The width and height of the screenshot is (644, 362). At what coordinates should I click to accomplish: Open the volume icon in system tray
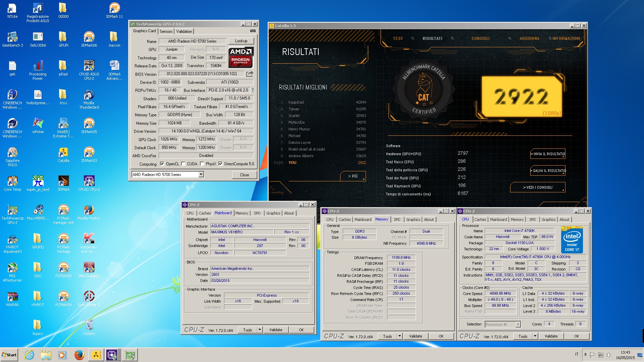(609, 355)
